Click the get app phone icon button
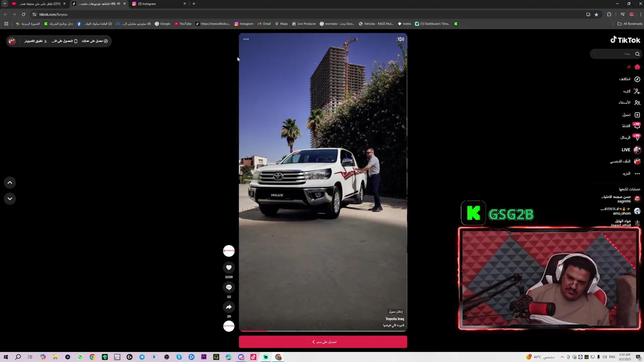The image size is (644, 362). (64, 41)
